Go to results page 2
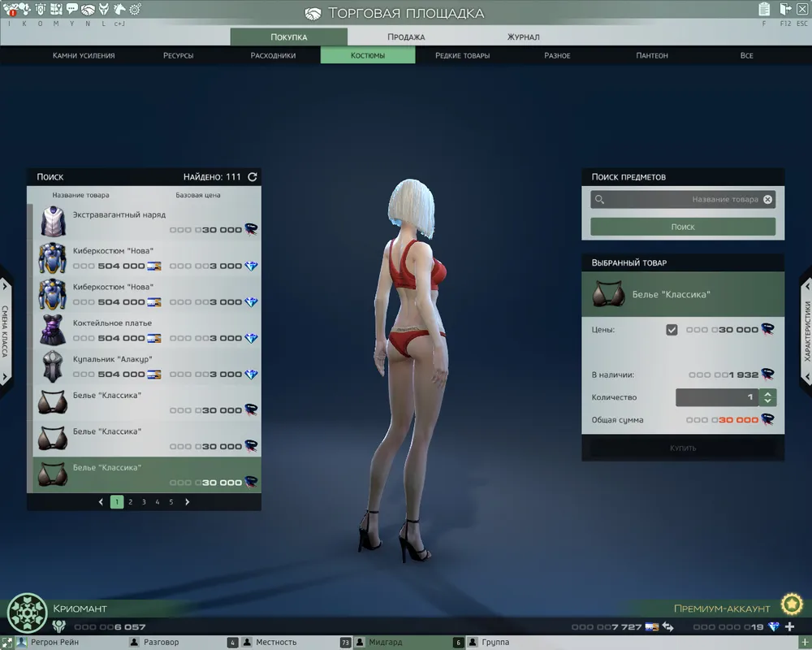 point(131,502)
